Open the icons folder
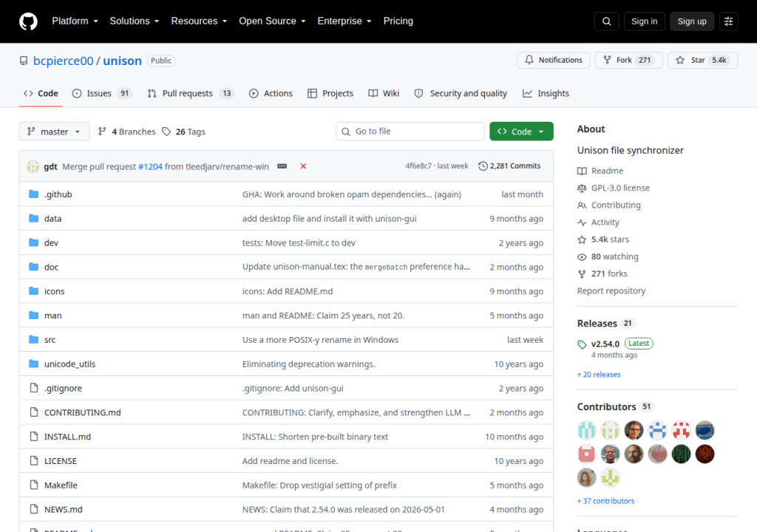 54,291
